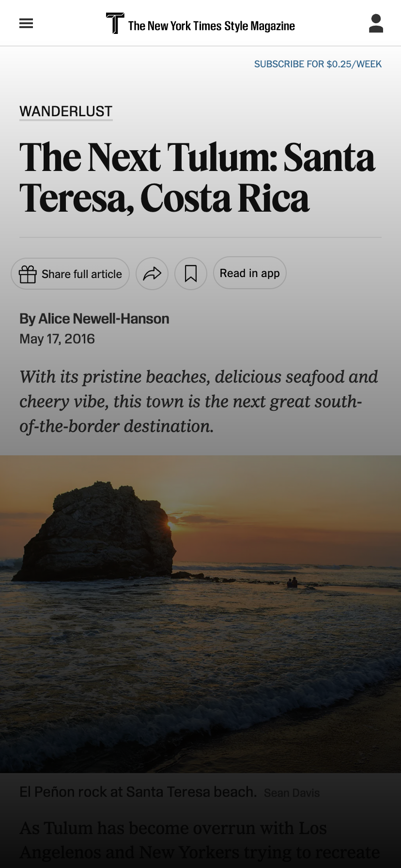Click the italic article summary paragraph
The height and width of the screenshot is (868, 401).
coord(199,402)
